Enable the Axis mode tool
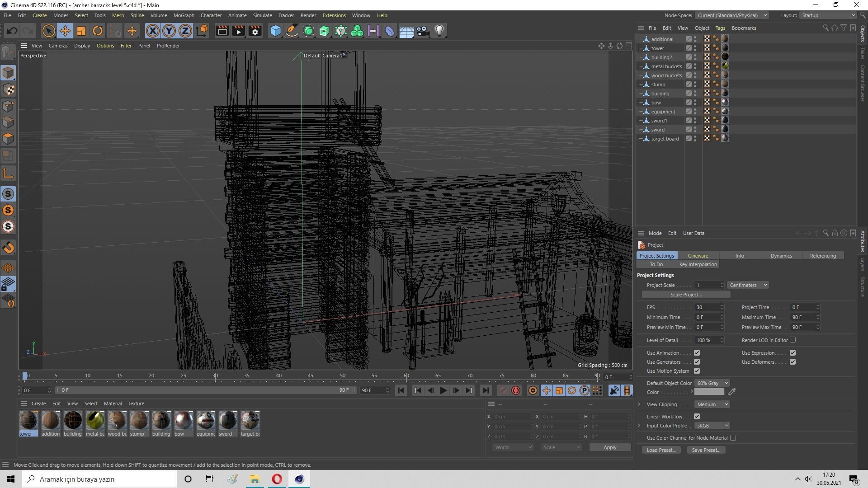This screenshot has height=488, width=868. pos(8,173)
